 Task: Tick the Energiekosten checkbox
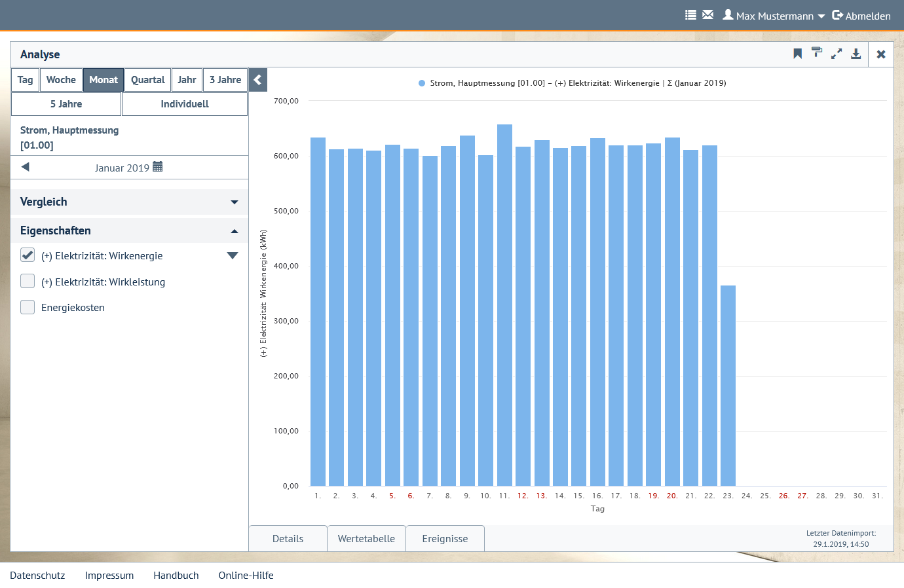[28, 307]
